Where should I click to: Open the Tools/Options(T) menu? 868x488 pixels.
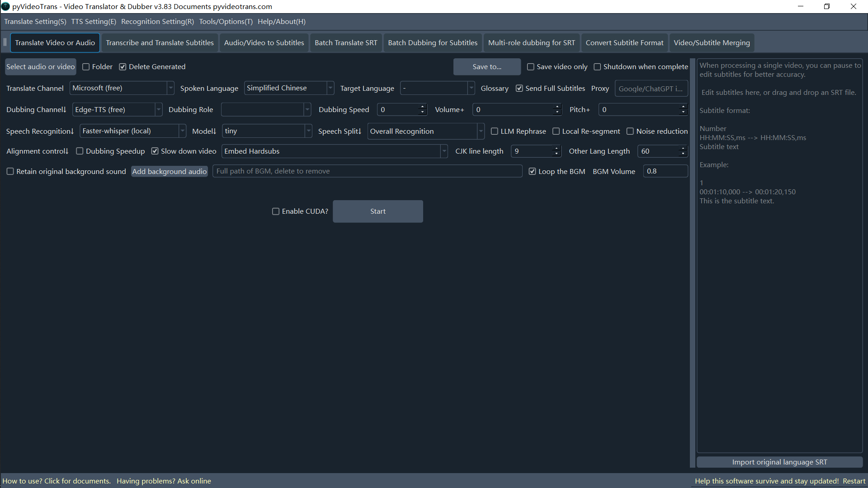(226, 22)
